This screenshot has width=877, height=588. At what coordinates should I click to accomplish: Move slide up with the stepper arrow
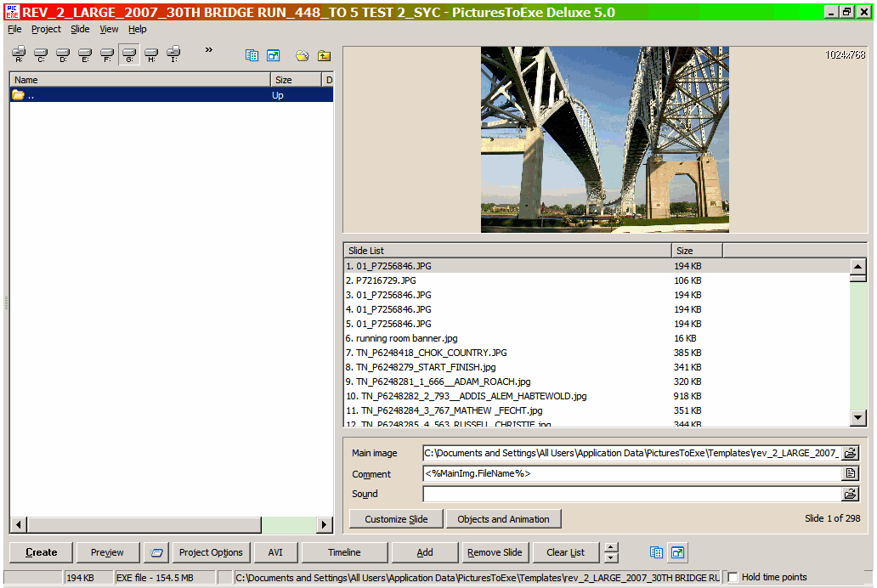(611, 547)
